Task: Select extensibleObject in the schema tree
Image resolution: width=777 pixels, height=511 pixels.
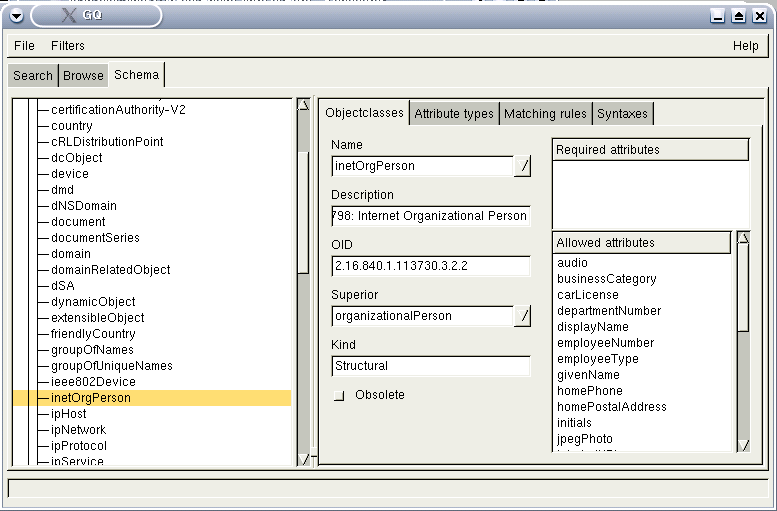Action: point(97,318)
